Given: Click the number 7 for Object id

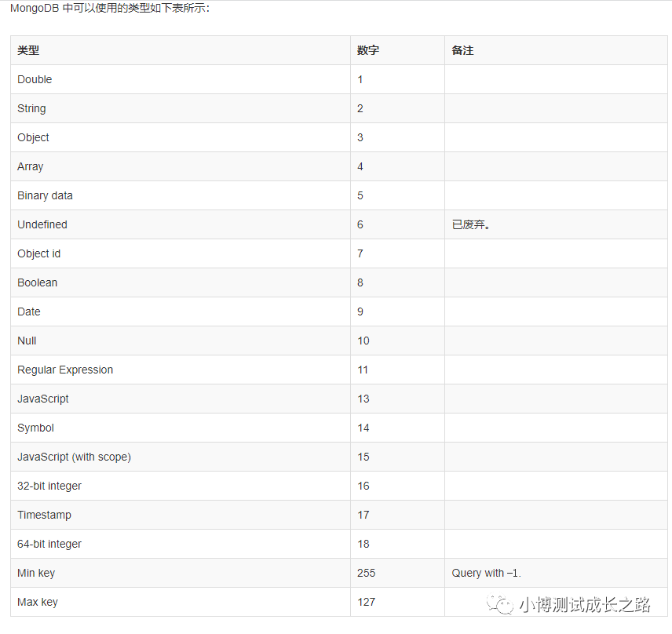Looking at the screenshot, I should pyautogui.click(x=360, y=253).
